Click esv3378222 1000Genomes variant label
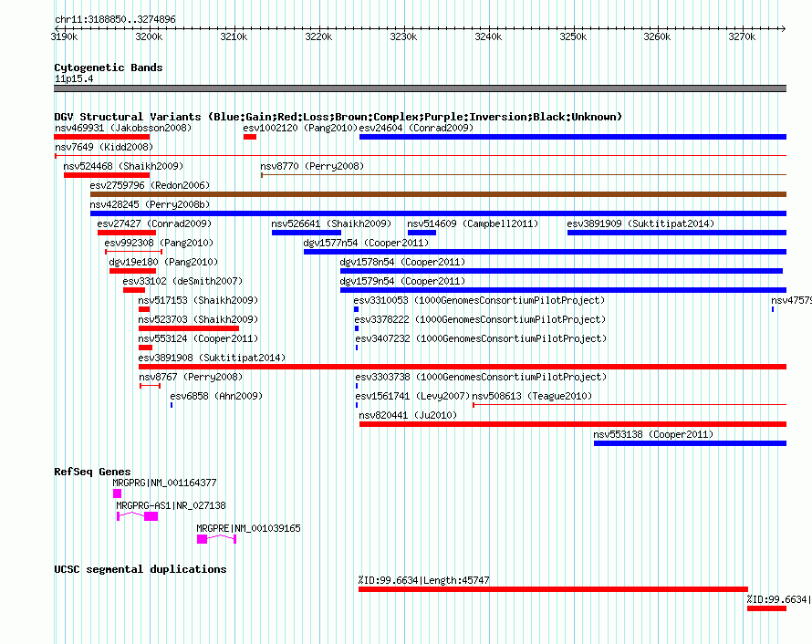Screen dimensions: 812x644 (x=480, y=319)
